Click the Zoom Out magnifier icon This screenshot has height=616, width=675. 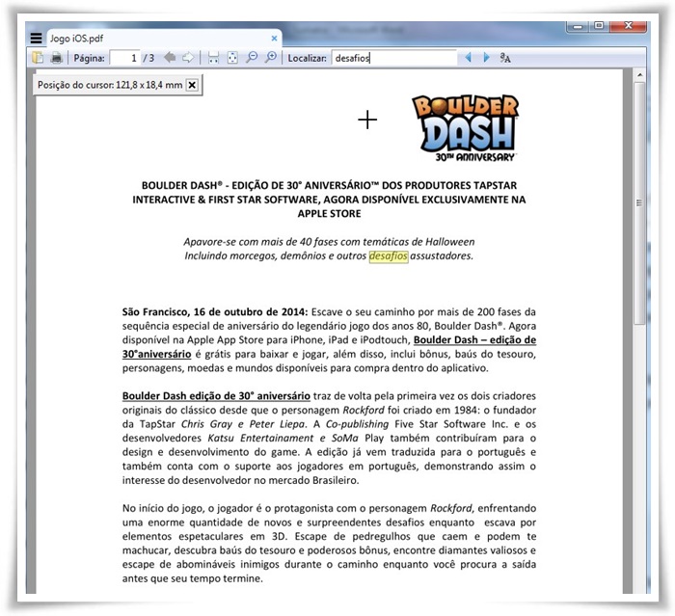252,57
